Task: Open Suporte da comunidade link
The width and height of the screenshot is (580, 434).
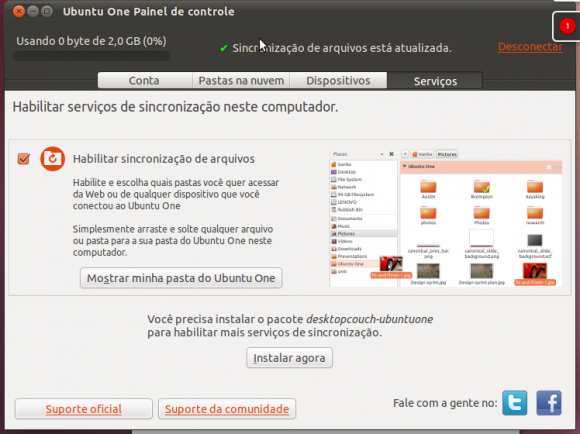Action: [227, 409]
